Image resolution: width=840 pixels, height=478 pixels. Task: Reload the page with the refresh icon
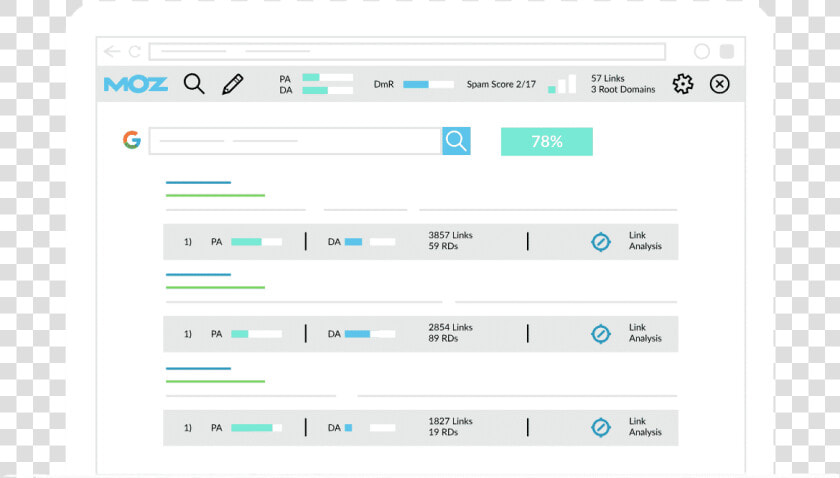pos(134,51)
